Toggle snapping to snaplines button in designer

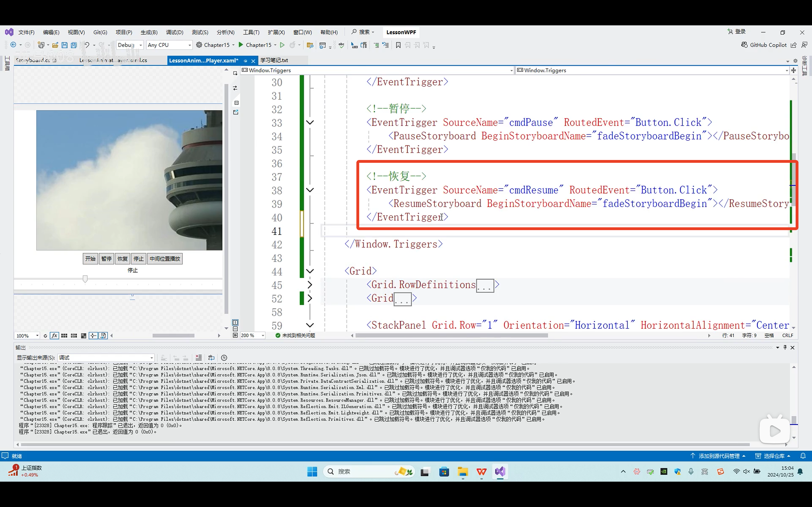pyautogui.click(x=93, y=336)
